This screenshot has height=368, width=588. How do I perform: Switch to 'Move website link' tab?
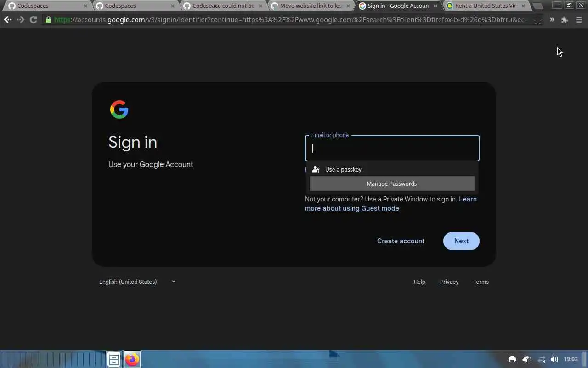click(x=311, y=6)
